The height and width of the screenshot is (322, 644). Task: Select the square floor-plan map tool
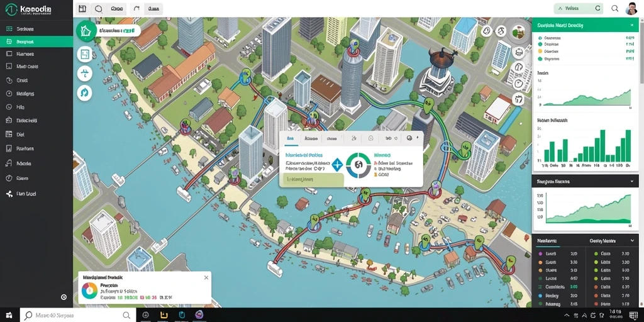[x=85, y=54]
